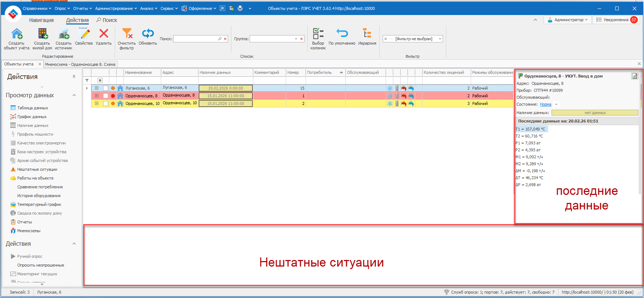Click the Поиск search input field
The height and width of the screenshot is (298, 644).
(x=195, y=39)
